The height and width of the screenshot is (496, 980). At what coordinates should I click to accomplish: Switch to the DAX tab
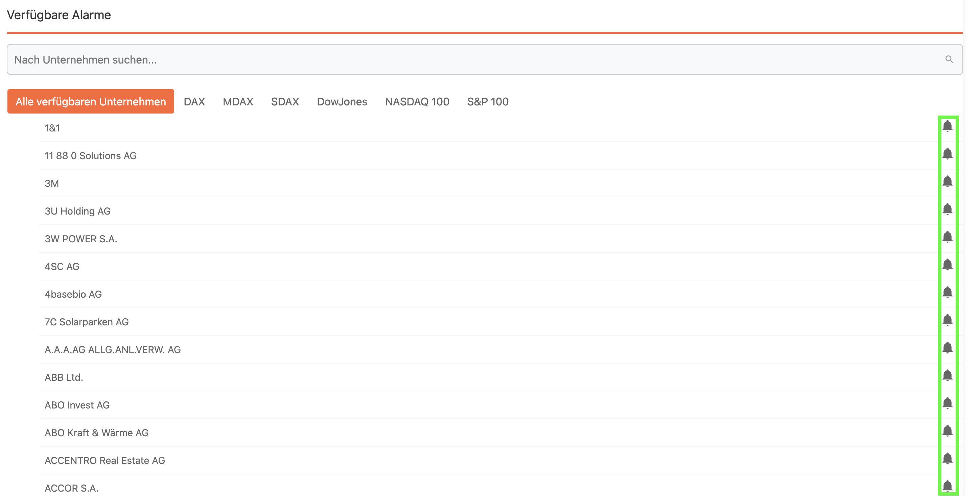point(194,101)
